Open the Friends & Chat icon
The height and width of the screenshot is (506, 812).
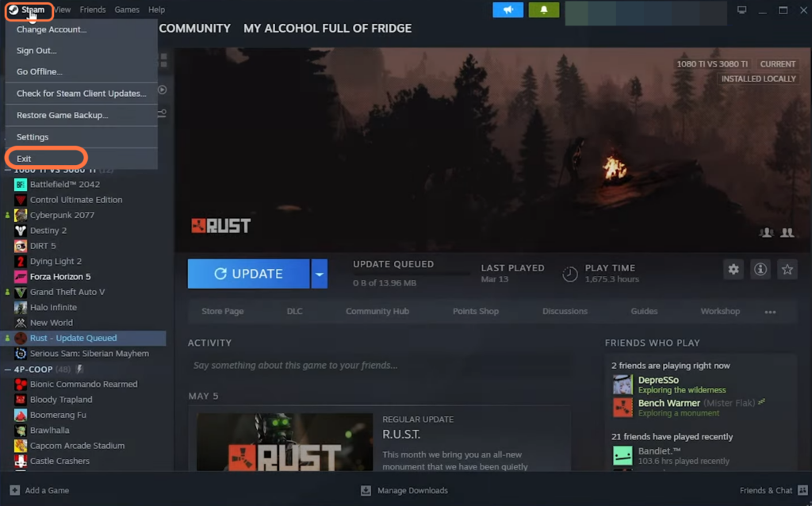(x=802, y=490)
